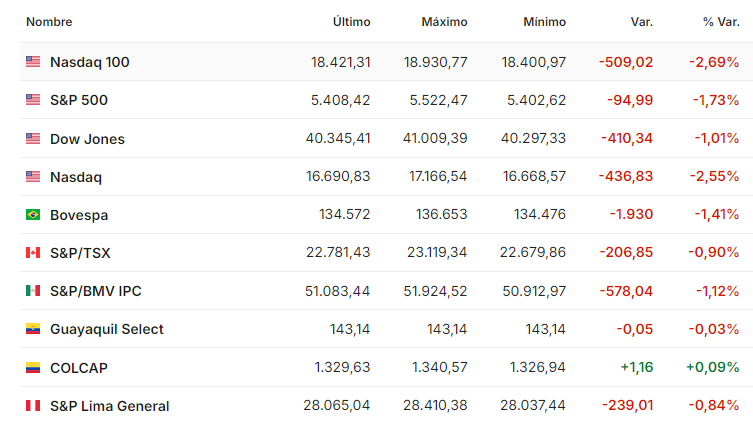This screenshot has height=422, width=753.
Task: Click the US flag beside Nasdaq 100
Action: coord(33,61)
